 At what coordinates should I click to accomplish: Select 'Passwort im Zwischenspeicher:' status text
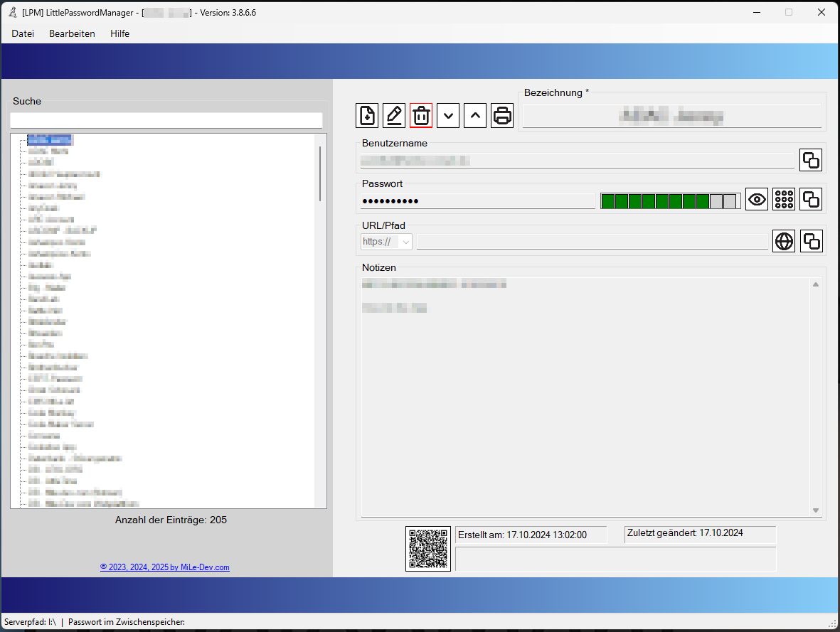point(127,622)
